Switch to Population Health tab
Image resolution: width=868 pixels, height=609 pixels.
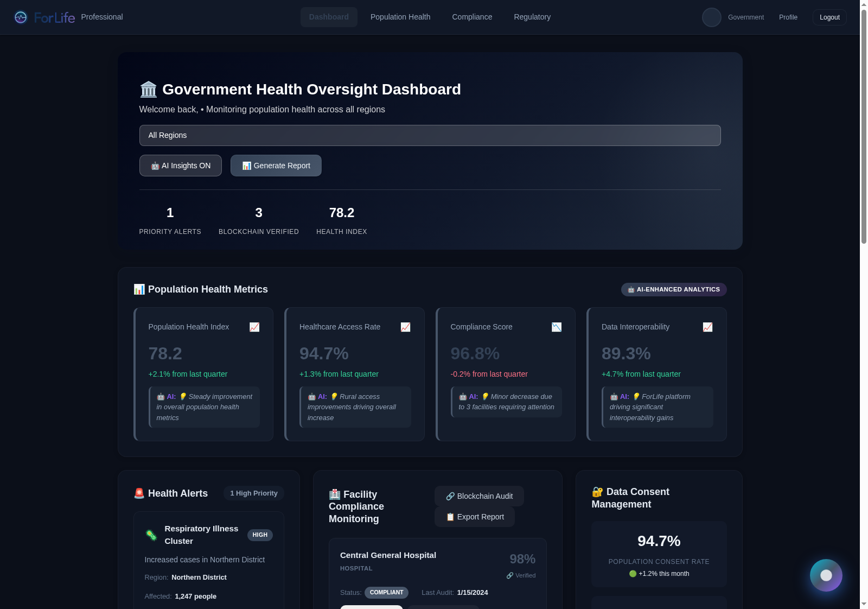pyautogui.click(x=400, y=17)
